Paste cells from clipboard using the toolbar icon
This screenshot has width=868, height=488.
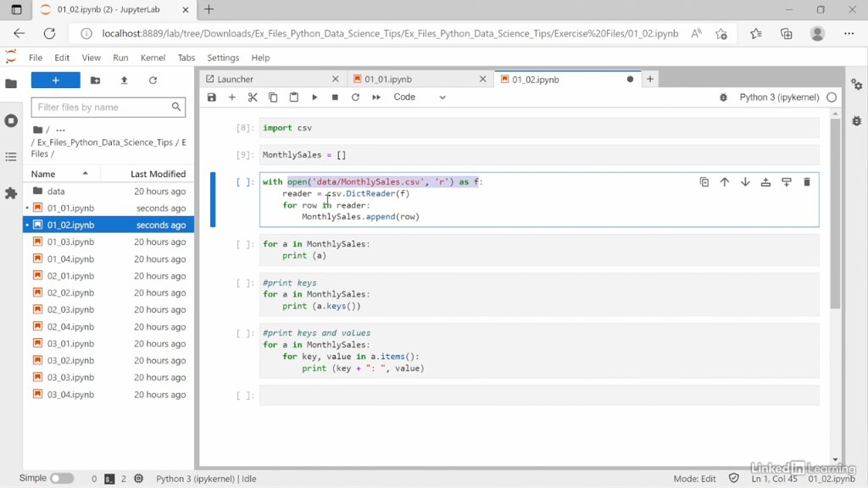(294, 97)
